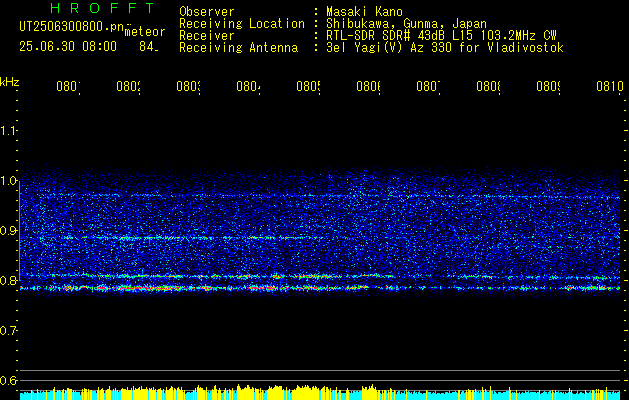
Task: Click the 0807 time marker
Action: point(428,87)
